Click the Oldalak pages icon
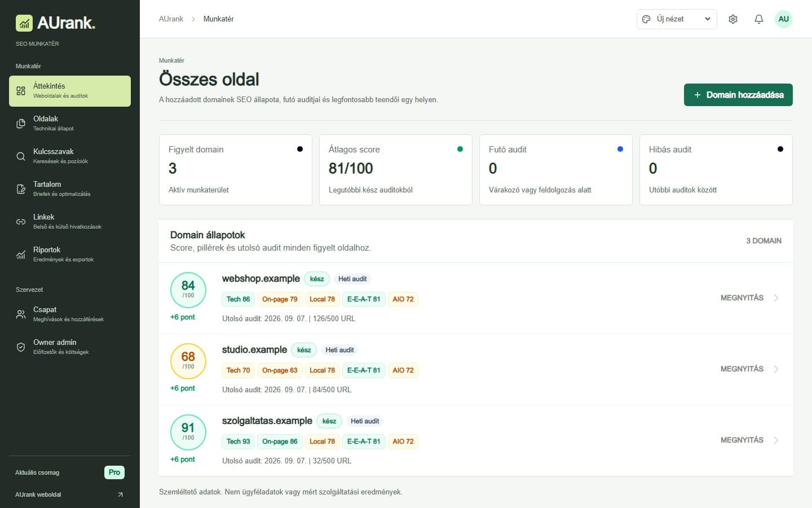The image size is (812, 508). click(21, 124)
